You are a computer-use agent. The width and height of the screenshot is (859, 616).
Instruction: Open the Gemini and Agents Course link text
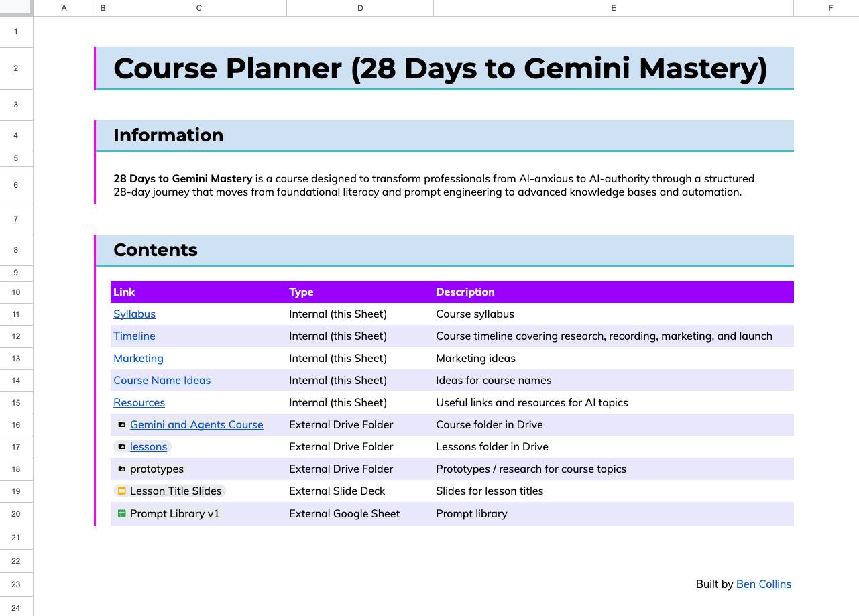[196, 425]
